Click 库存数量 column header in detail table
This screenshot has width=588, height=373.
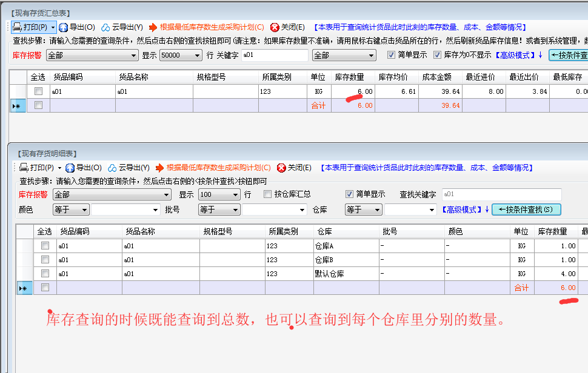[x=552, y=231]
